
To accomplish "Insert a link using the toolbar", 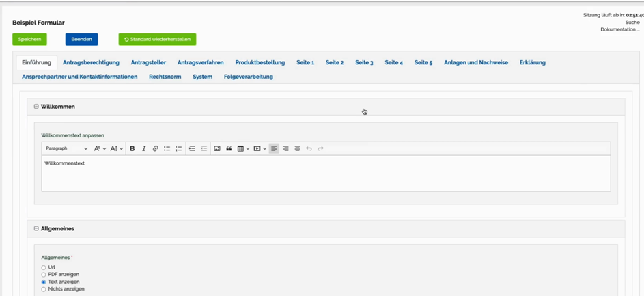I will click(x=155, y=148).
